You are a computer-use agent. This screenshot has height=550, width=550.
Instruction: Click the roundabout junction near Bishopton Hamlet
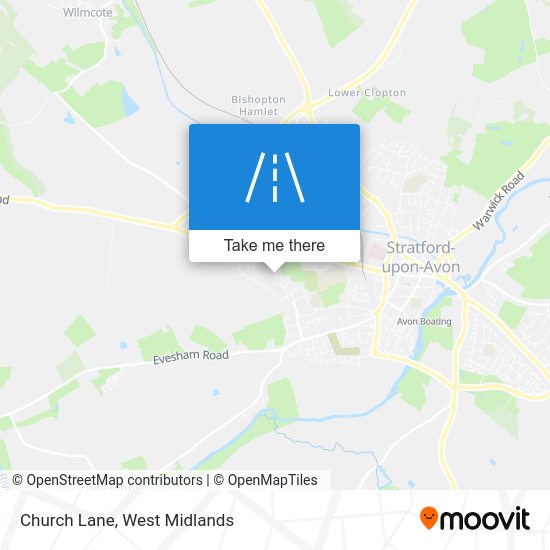[308, 109]
